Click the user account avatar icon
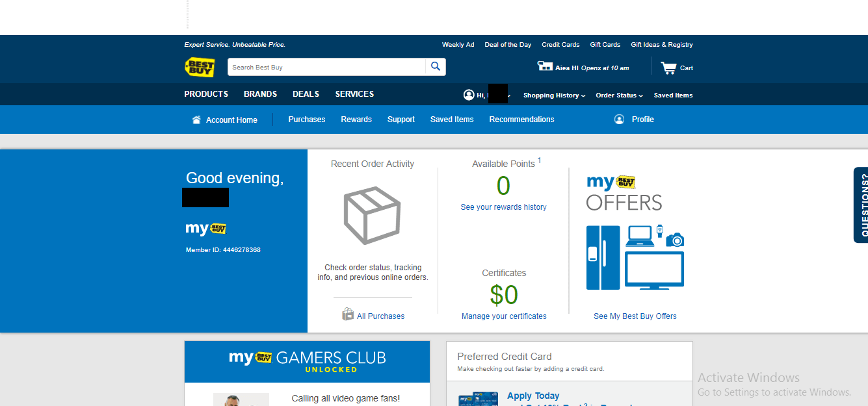Viewport: 868px width, 406px height. coord(469,95)
